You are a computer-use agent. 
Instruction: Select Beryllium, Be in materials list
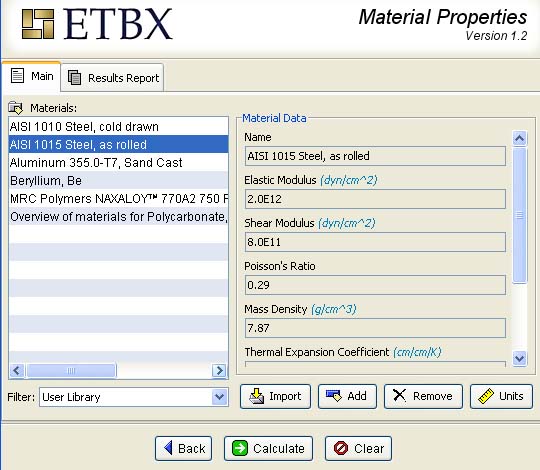[118, 181]
